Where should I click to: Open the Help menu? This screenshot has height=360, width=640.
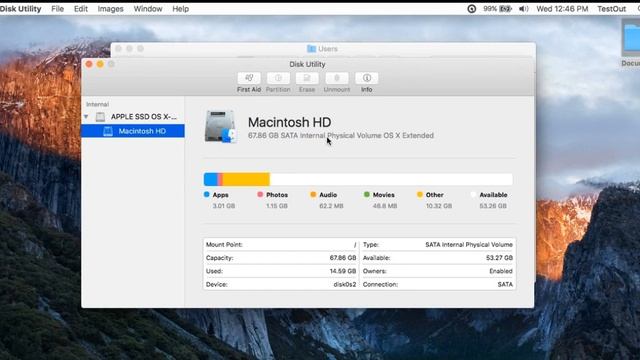point(180,9)
